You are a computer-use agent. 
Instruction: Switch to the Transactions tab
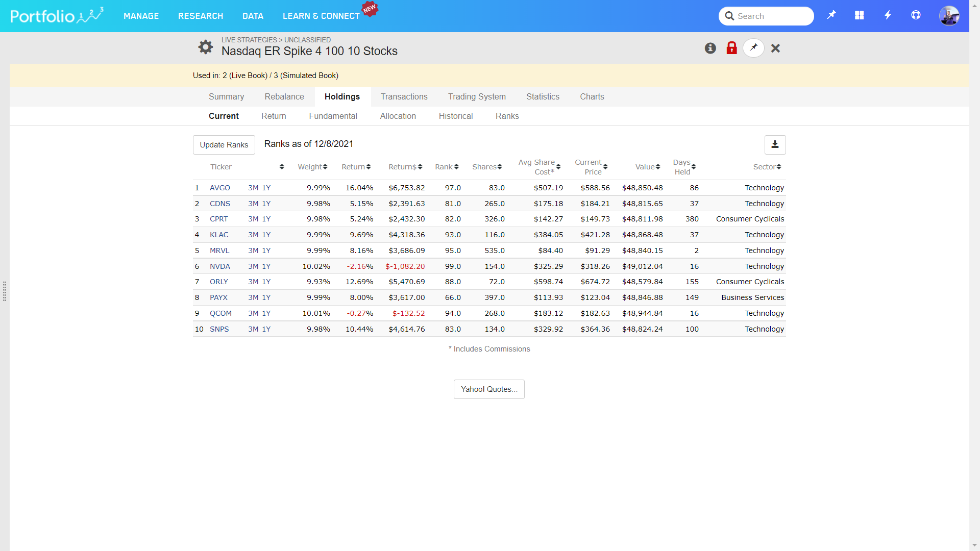coord(404,96)
